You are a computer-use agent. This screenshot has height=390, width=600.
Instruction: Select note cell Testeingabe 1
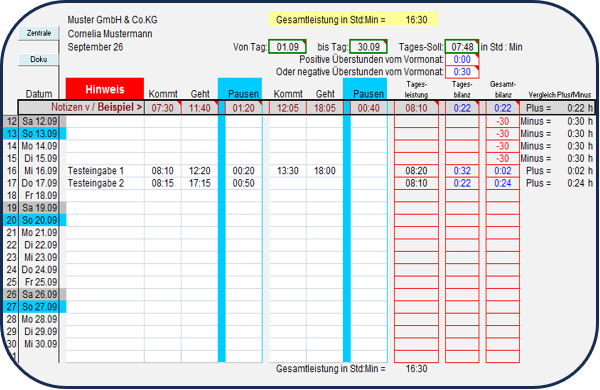click(105, 171)
